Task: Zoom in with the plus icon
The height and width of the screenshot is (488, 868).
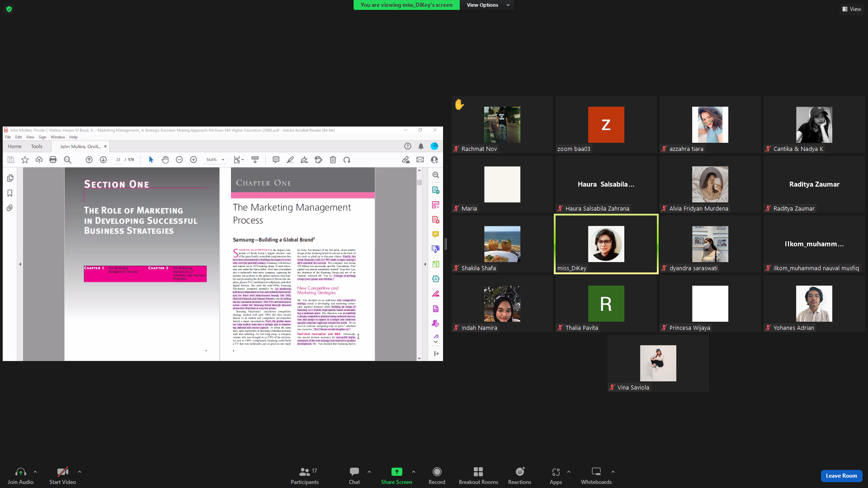Action: point(193,160)
